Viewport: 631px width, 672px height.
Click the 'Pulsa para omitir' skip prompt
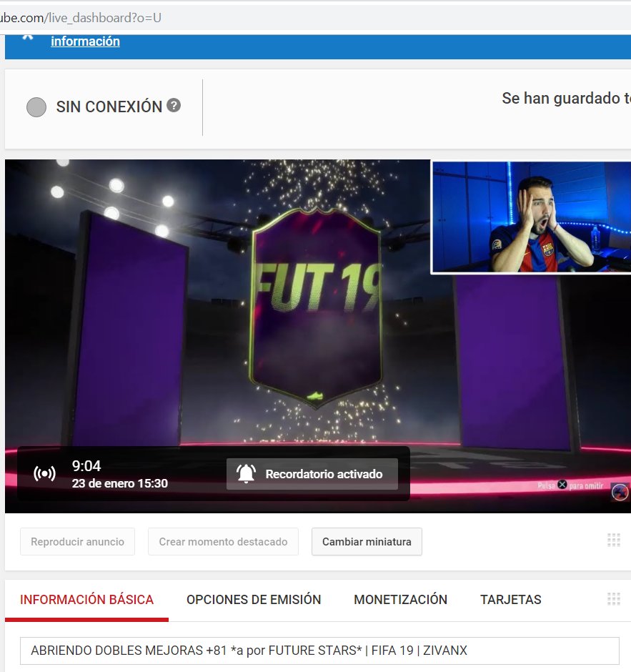click(x=570, y=485)
